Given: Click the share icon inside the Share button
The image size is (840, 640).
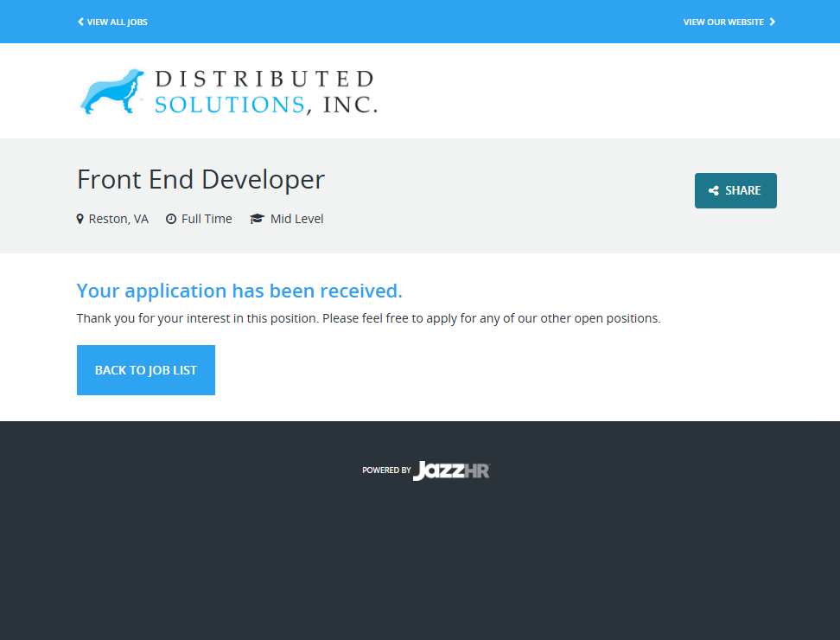Looking at the screenshot, I should (714, 191).
